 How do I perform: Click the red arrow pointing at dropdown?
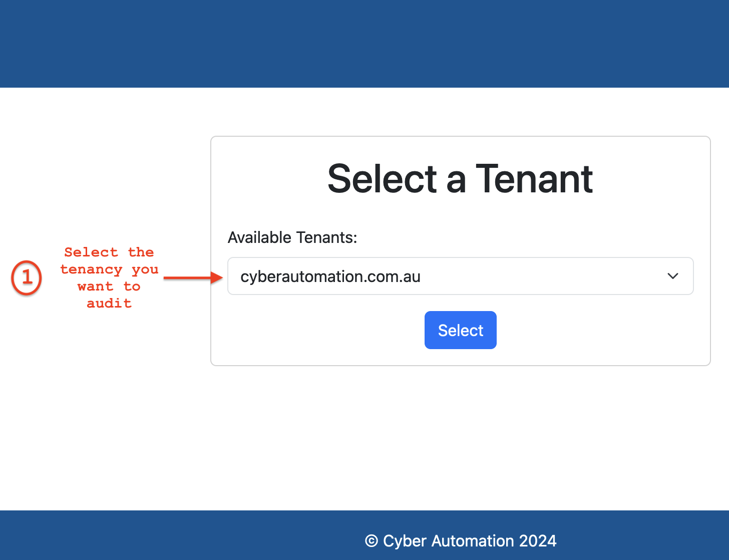click(193, 277)
